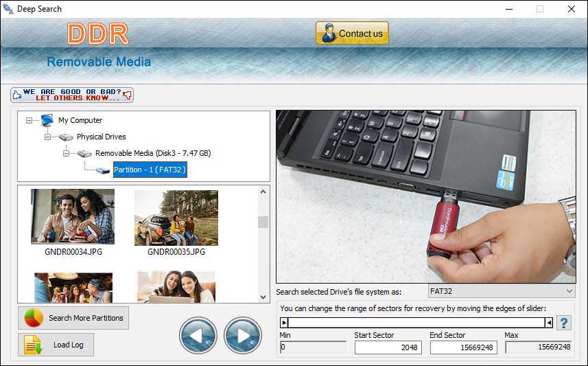Image resolution: width=588 pixels, height=366 pixels.
Task: Click the GNDR00035.JPG file name
Action: [176, 252]
